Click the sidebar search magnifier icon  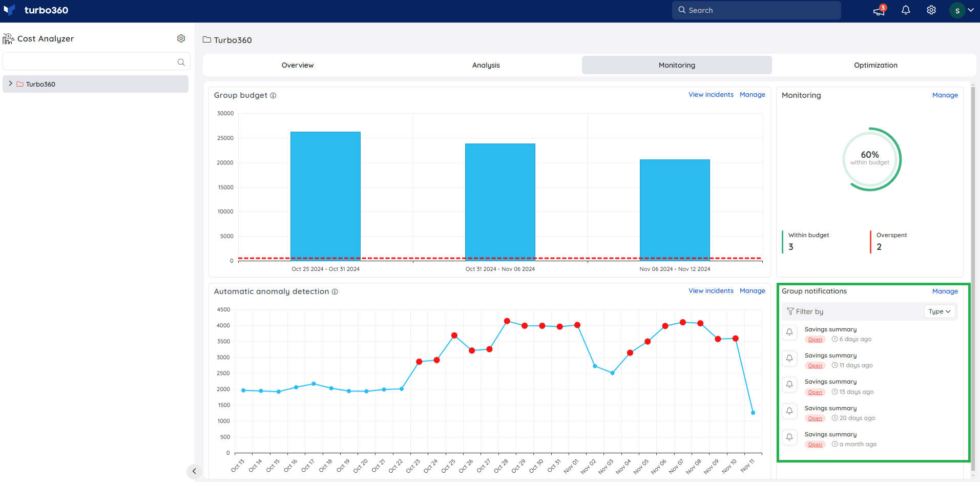tap(181, 62)
